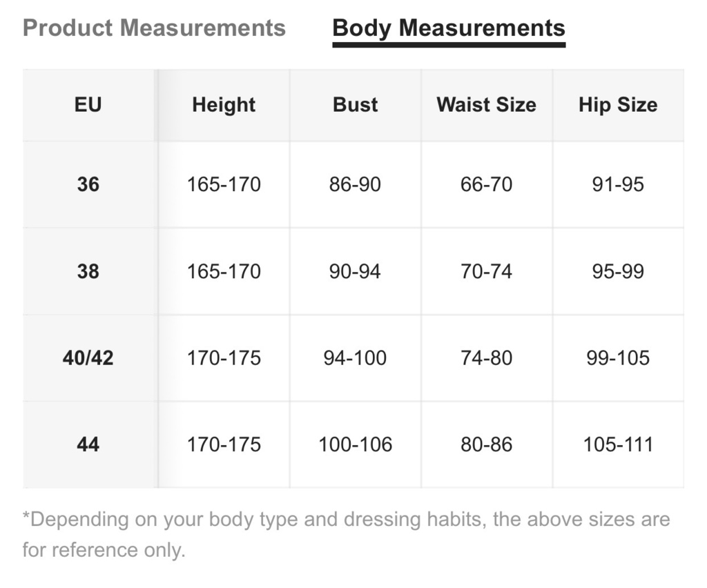The width and height of the screenshot is (707, 588).
Task: Click the 99-105 hip size cell
Action: pos(618,357)
